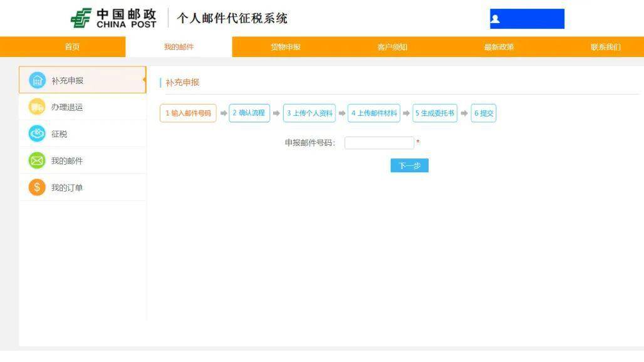Open the 货物申报 navigation tab
This screenshot has height=362, width=644.
pos(286,47)
